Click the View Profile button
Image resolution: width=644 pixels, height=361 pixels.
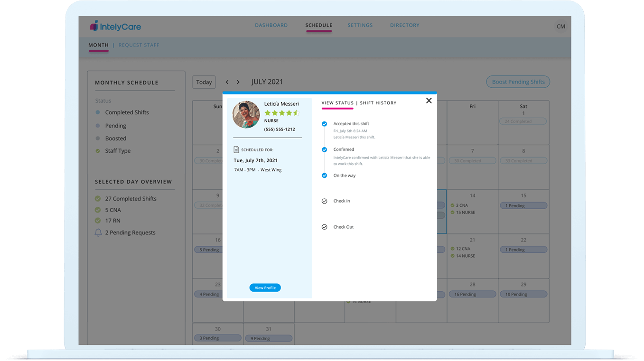point(265,288)
